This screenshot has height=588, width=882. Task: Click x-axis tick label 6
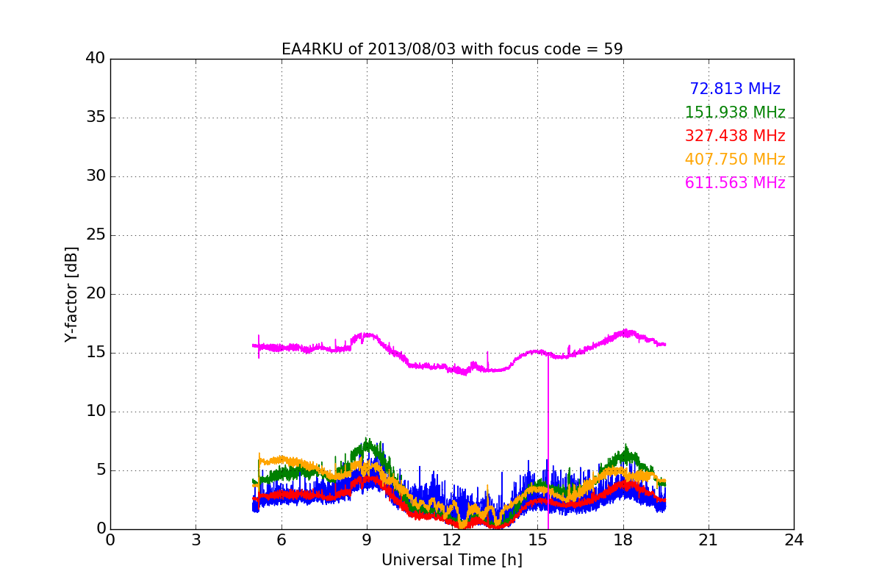click(x=281, y=539)
